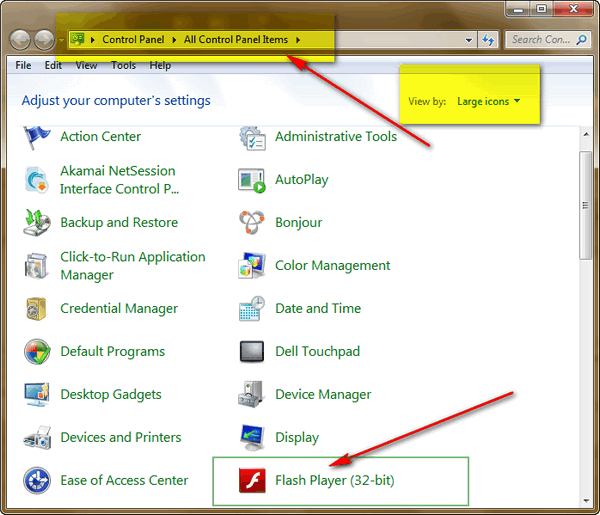Screen dimensions: 600x515
Task: Open the recent pages dropdown next to Forward
Action: point(61,40)
